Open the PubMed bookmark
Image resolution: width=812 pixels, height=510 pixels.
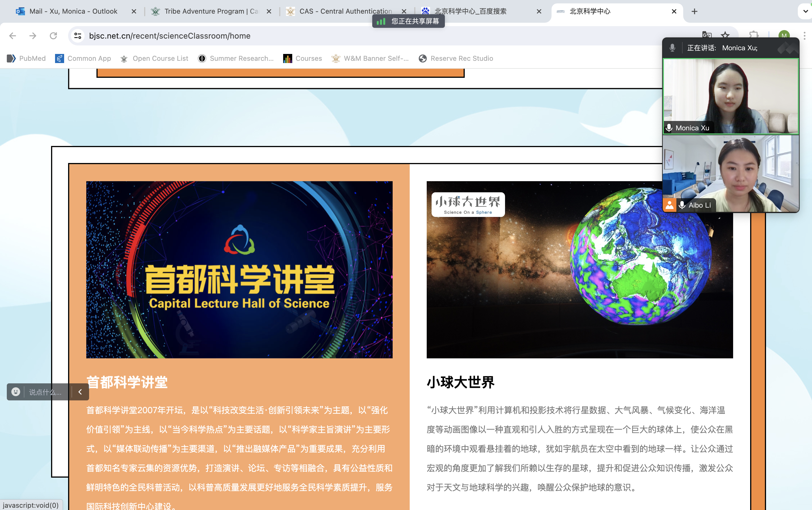point(26,58)
